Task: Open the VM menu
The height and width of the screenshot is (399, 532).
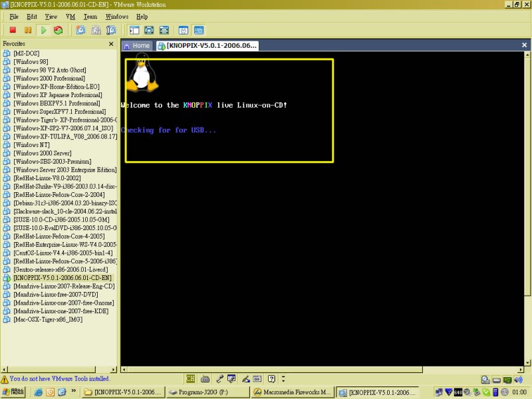Action: [70, 16]
